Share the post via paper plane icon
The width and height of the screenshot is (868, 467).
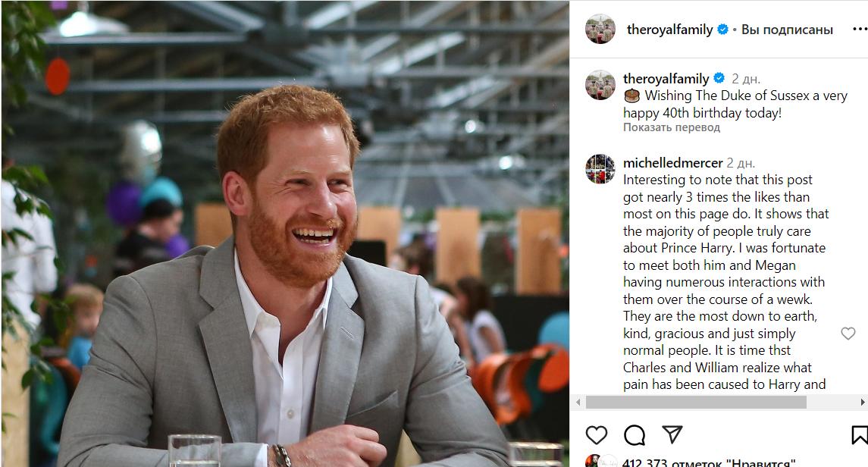coord(672,434)
